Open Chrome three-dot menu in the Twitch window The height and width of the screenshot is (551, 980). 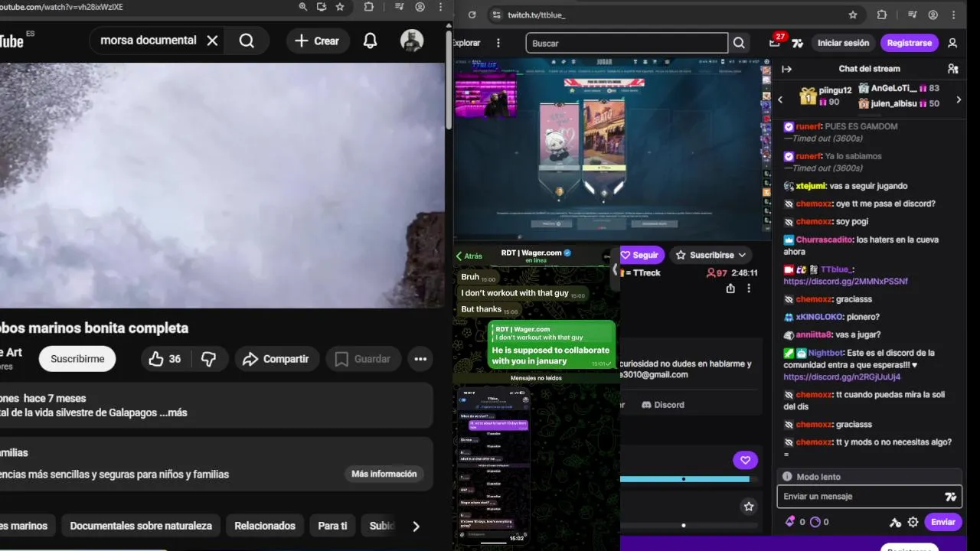point(953,15)
